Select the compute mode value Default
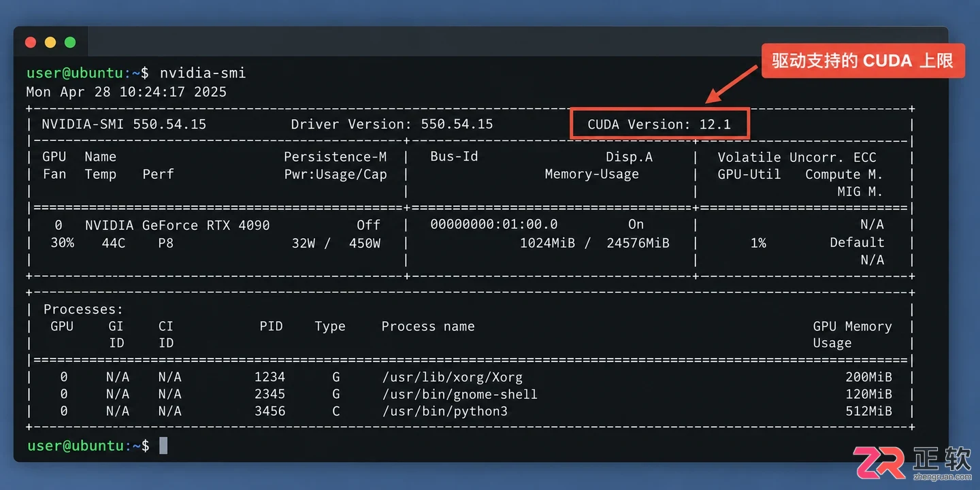The width and height of the screenshot is (980, 490). 857,242
